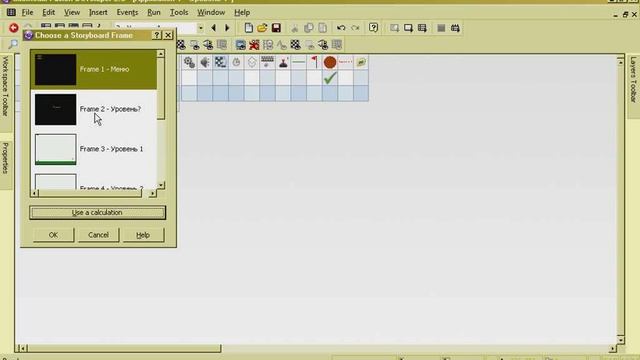Click Cancel in the storyboard dialog

point(98,235)
